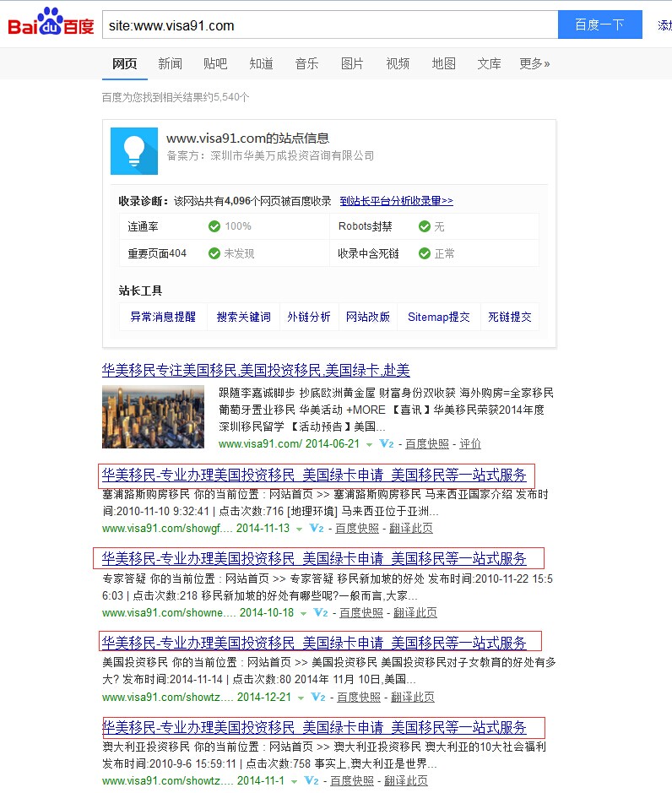Click the city skyline result thumbnail
Viewport: 672px width, 793px height.
[x=153, y=416]
